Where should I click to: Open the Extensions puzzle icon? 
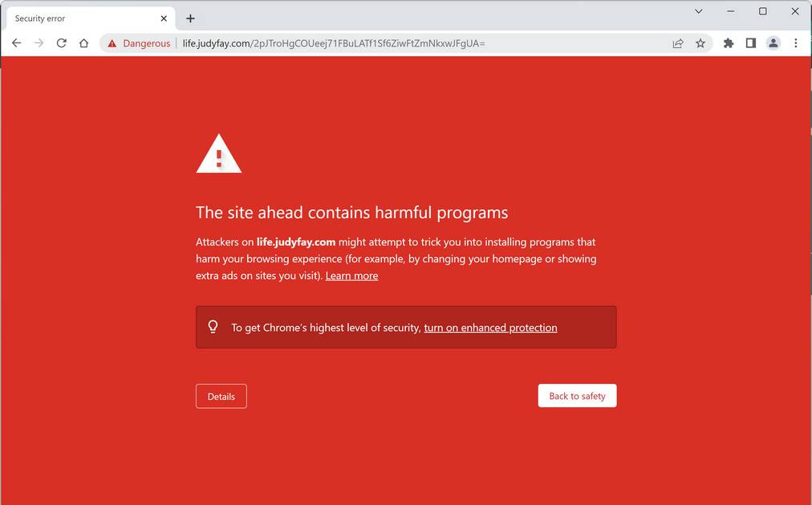[729, 43]
